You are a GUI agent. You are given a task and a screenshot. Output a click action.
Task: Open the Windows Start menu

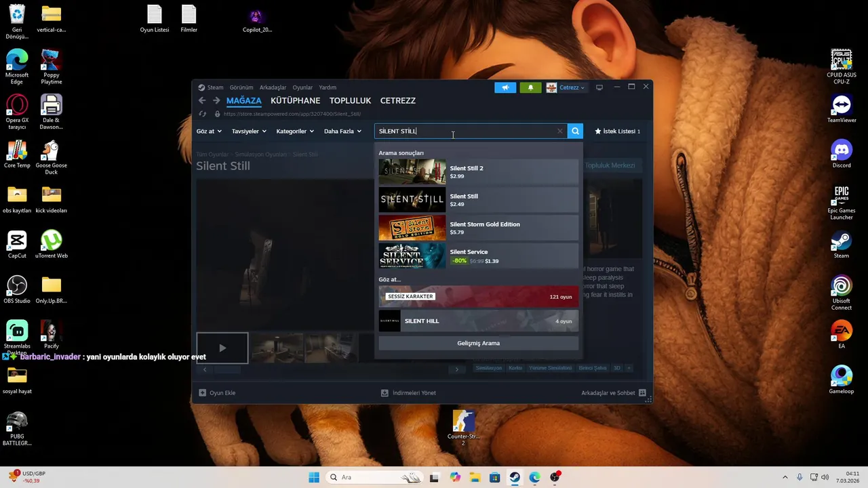[314, 477]
